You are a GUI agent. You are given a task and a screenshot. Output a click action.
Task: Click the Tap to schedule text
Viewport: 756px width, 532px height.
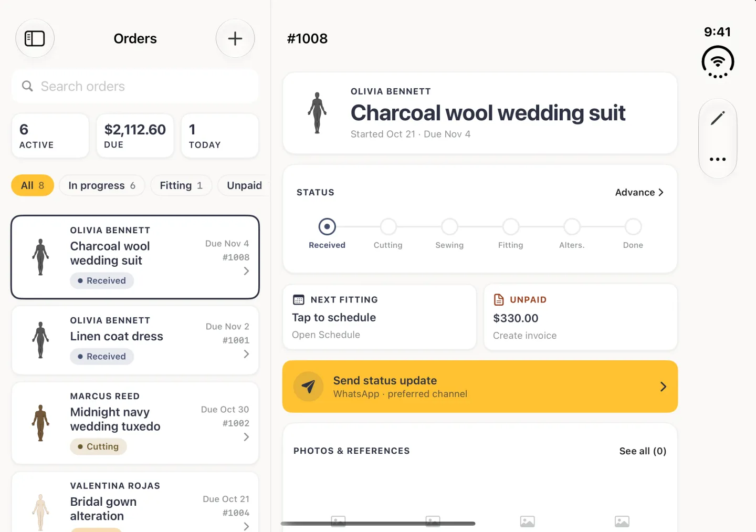pos(334,317)
